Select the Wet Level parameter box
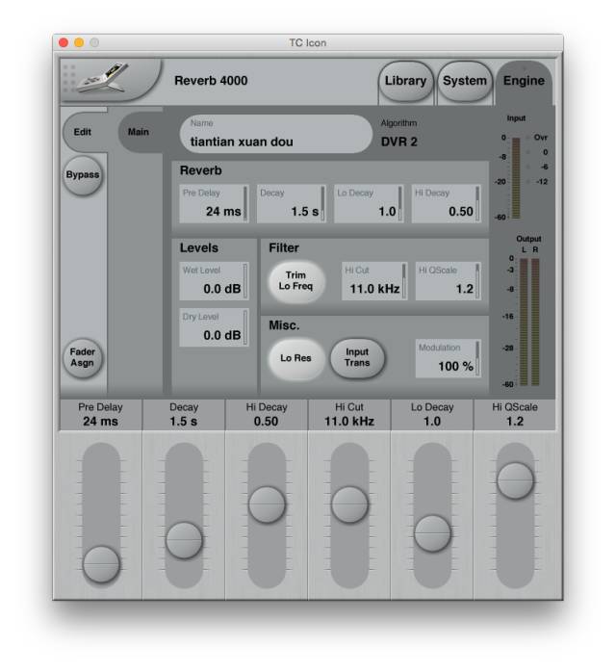616x672 pixels. point(214,281)
